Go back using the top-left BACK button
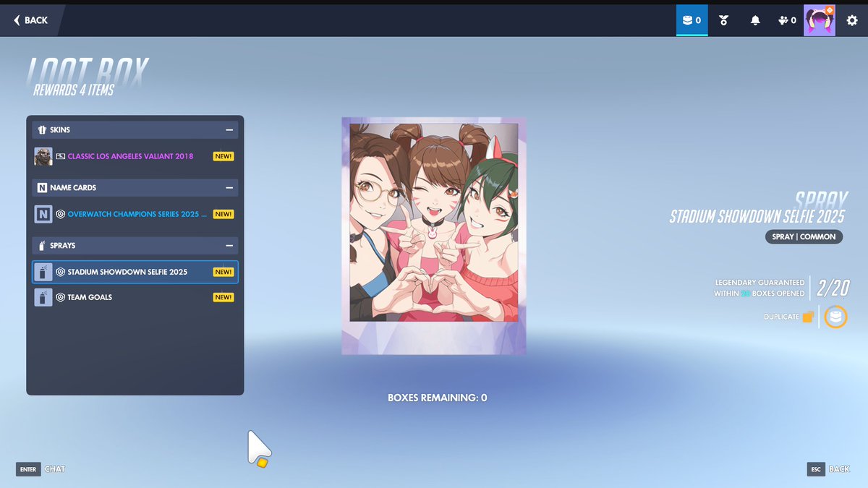 30,20
